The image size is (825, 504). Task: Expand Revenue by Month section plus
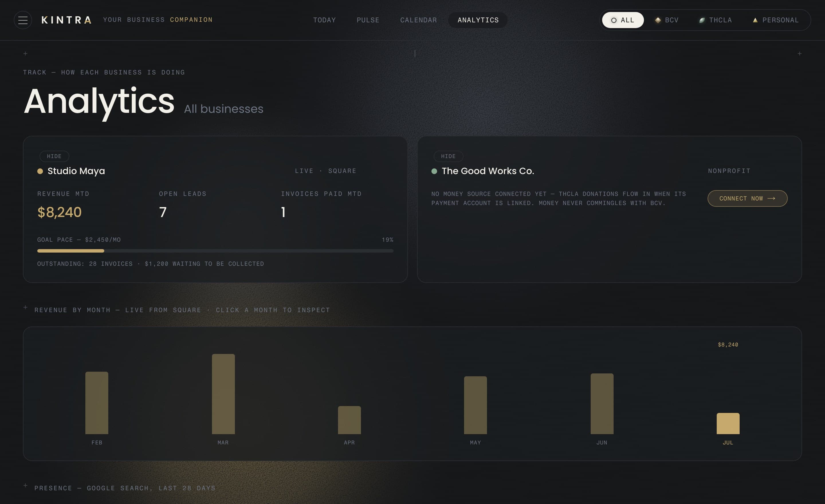click(x=25, y=307)
